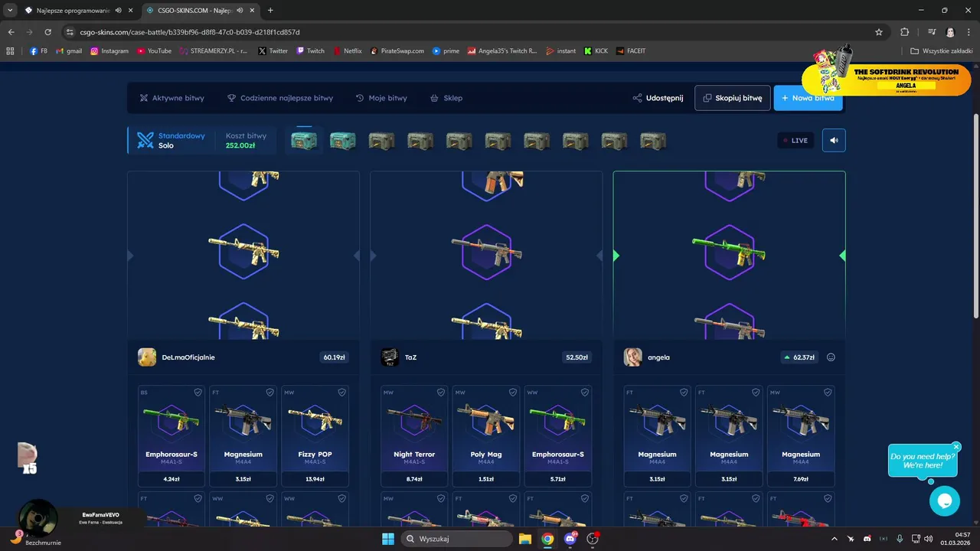Select DeLmaOficjalnie's Emphorosaur-S skin card
The width and height of the screenshot is (980, 551).
[x=171, y=436]
